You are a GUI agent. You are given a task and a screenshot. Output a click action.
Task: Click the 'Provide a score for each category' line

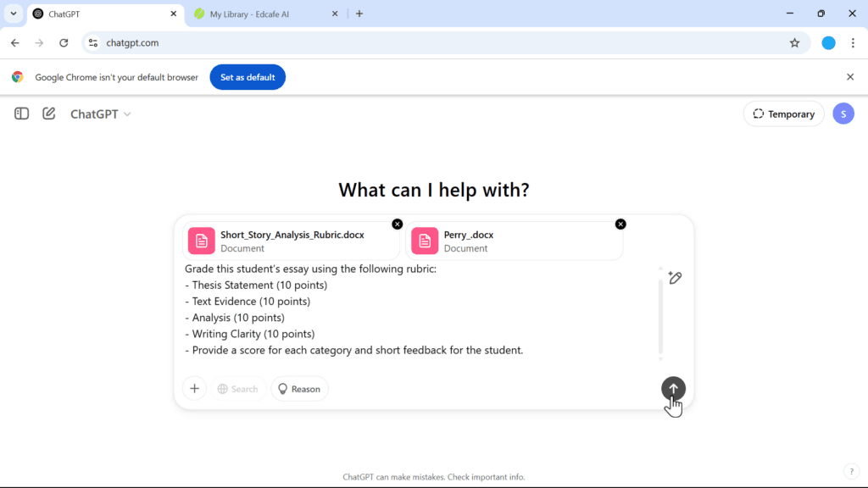[353, 350]
